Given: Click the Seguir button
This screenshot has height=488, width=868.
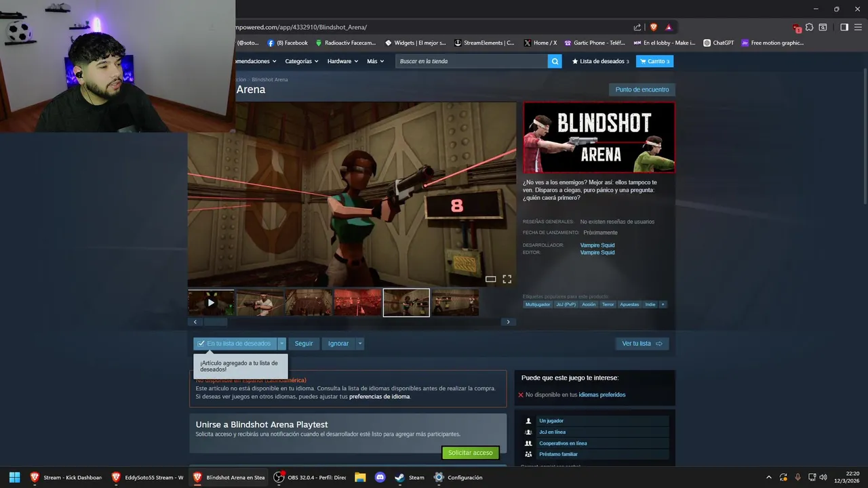Looking at the screenshot, I should pyautogui.click(x=304, y=344).
